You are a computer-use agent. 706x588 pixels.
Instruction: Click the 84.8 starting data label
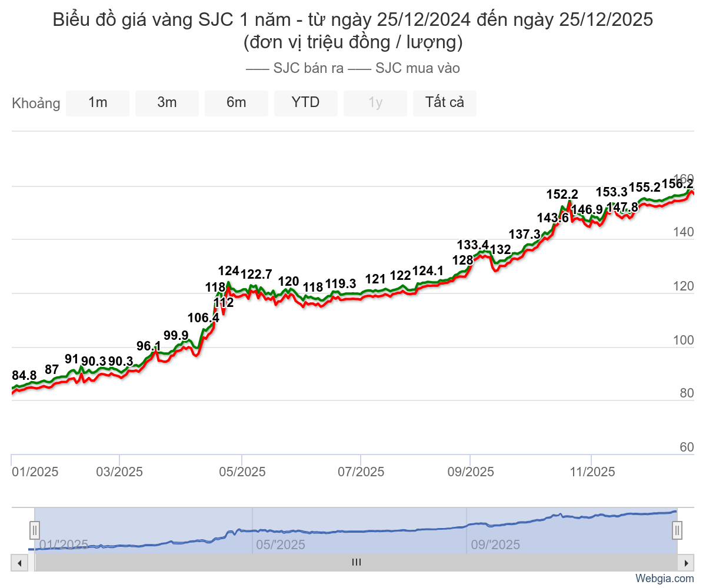24,375
